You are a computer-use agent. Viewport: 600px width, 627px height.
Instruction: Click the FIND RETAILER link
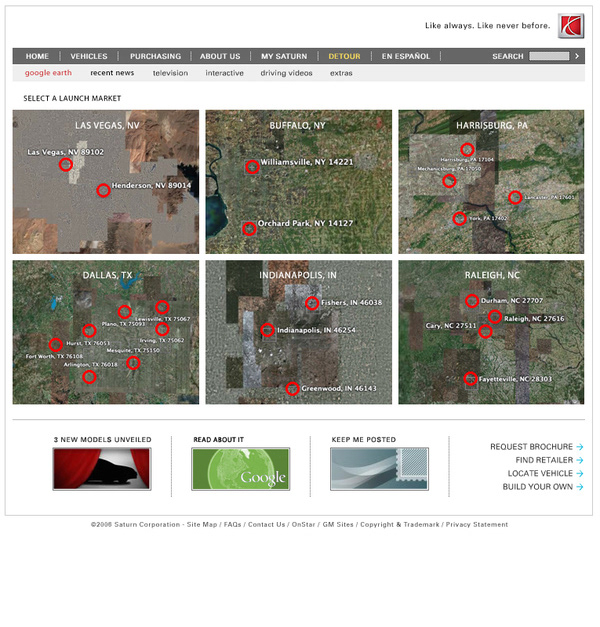coord(544,460)
